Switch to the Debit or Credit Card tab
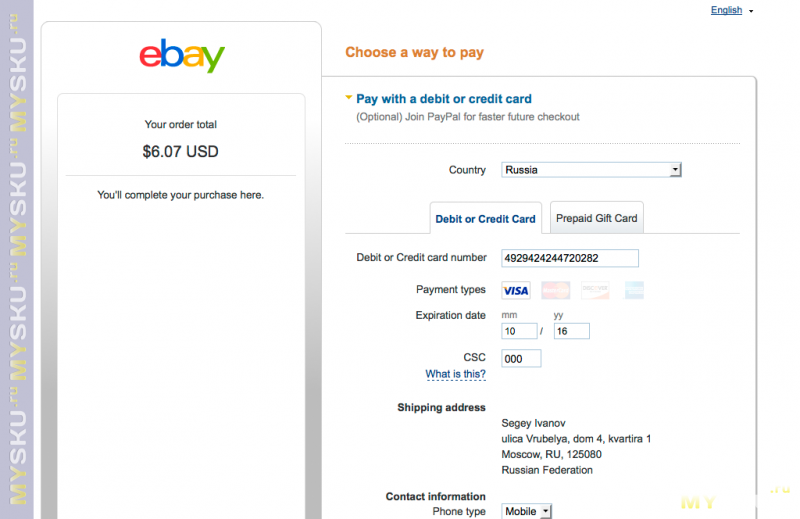The height and width of the screenshot is (519, 800). 486,219
